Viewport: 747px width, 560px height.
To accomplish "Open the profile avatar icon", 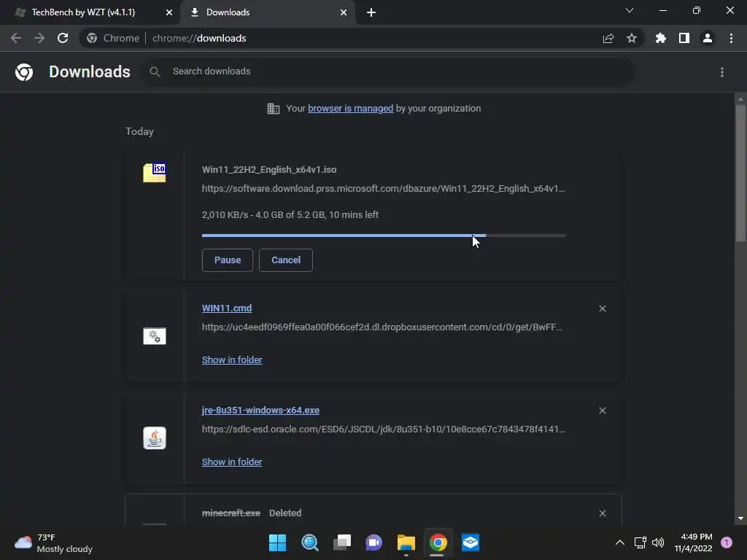I will click(708, 38).
